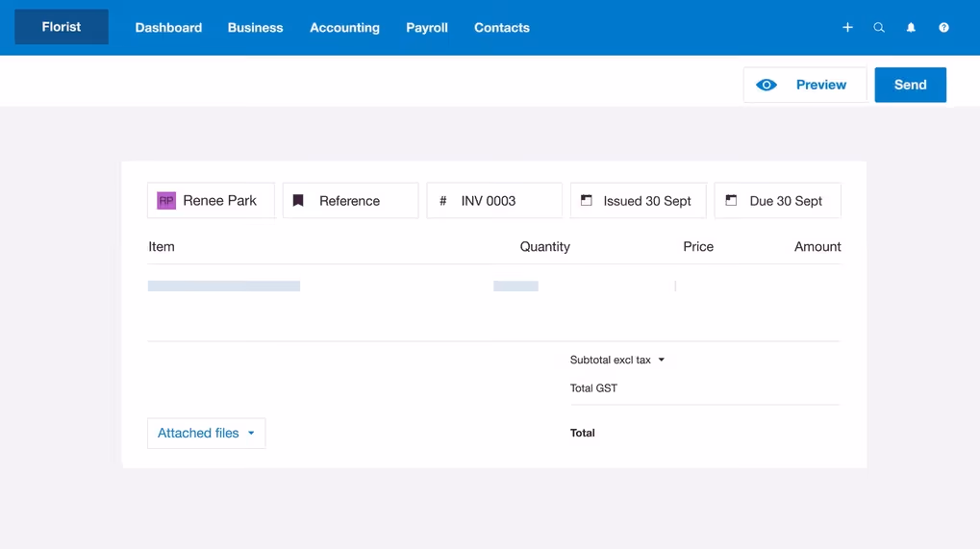Click the help question mark icon
Viewport: 980px width, 549px height.
tap(943, 28)
